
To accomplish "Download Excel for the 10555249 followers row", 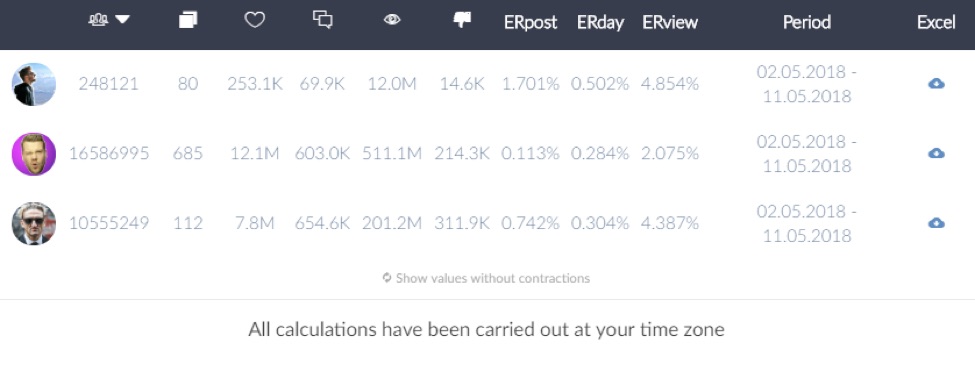I will [x=936, y=223].
